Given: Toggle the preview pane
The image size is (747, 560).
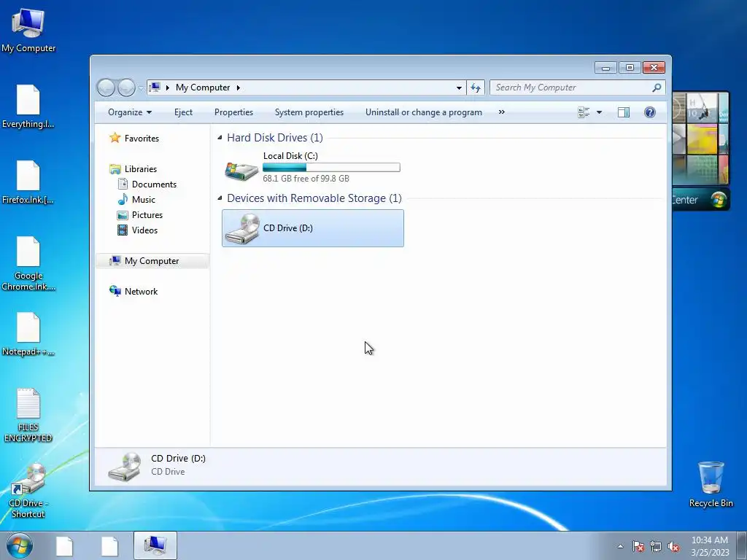Looking at the screenshot, I should tap(624, 112).
